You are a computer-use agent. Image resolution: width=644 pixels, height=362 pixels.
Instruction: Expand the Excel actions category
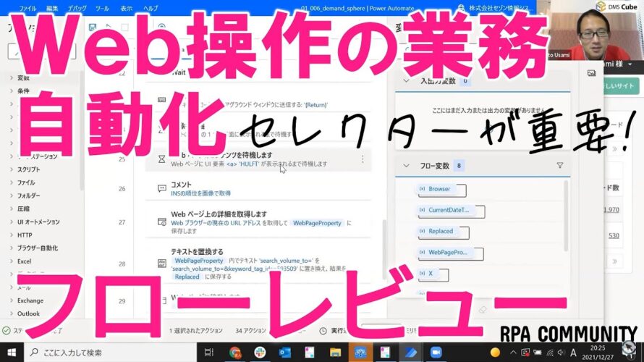click(12, 261)
